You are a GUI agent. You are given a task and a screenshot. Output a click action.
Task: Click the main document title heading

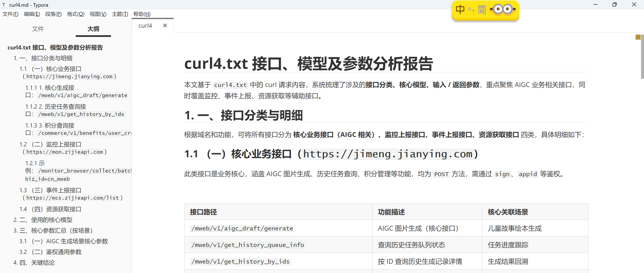click(309, 64)
